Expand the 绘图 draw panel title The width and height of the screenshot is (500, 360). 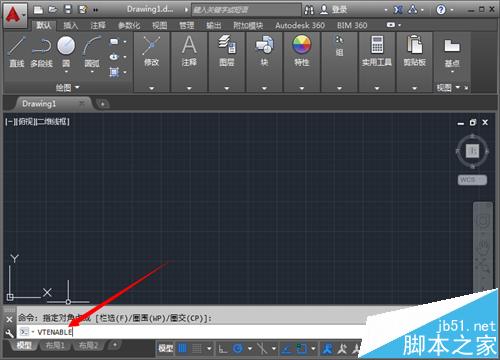tap(68, 87)
